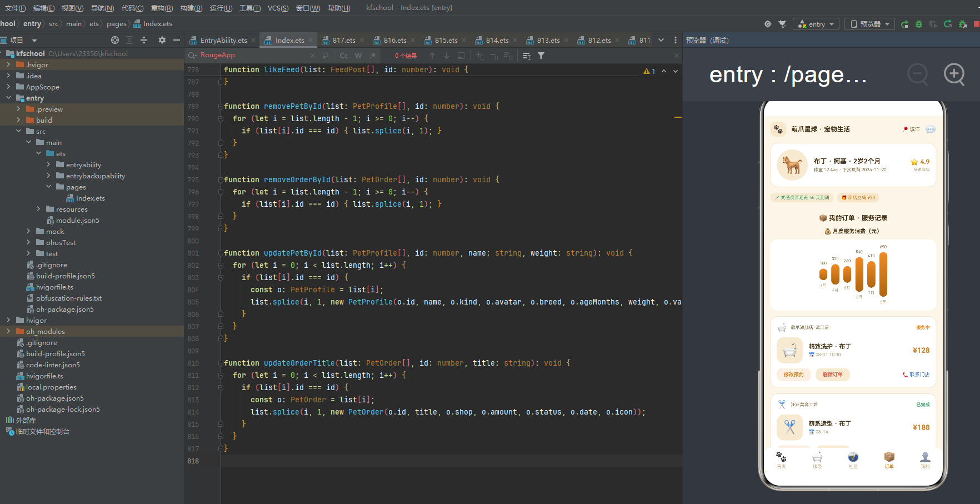This screenshot has width=980, height=504.
Task: Close the find bar
Action: 677,56
